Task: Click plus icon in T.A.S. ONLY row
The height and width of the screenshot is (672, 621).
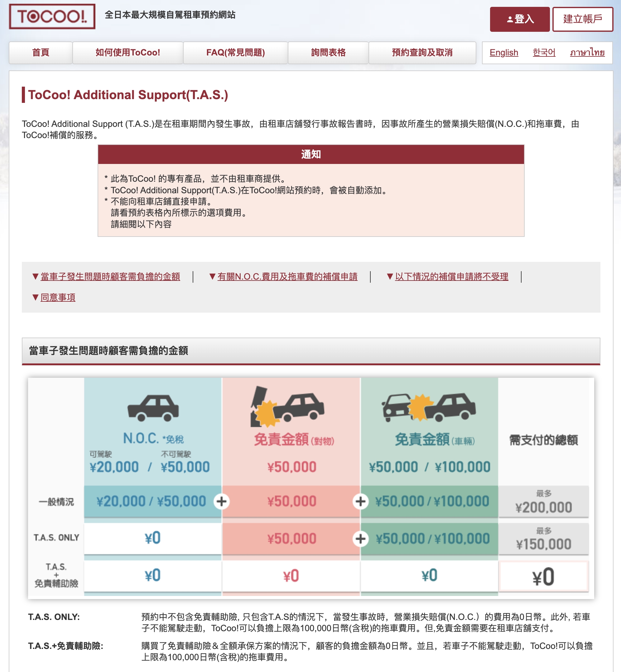Action: 361,539
